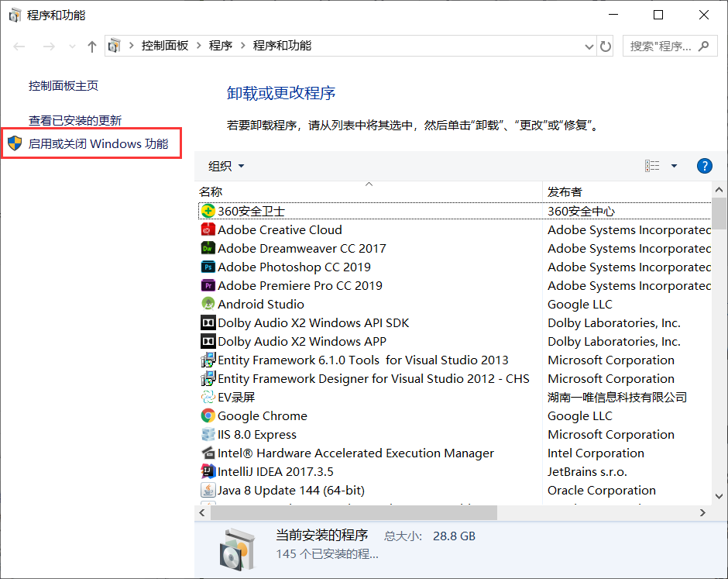Click the change view layout icon
728x579 pixels.
pos(652,166)
